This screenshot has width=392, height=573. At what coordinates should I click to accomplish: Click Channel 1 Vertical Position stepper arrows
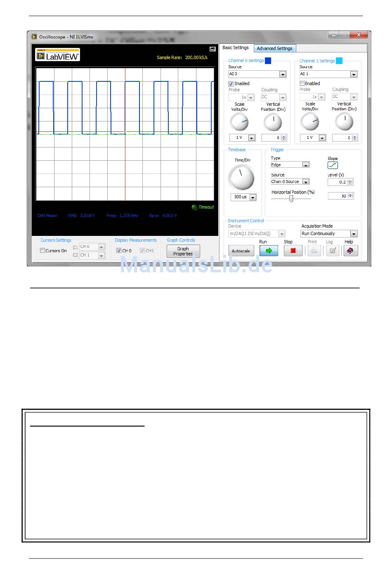tap(355, 138)
